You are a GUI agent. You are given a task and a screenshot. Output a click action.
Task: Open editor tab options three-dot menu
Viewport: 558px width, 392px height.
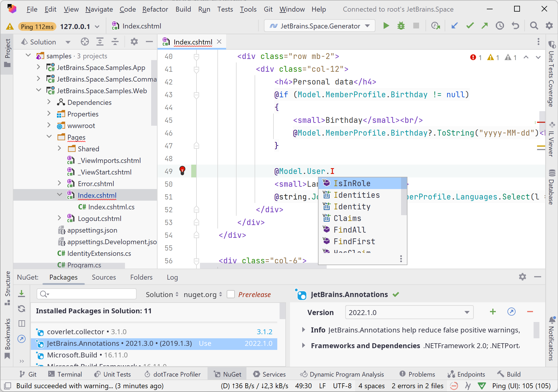tap(538, 42)
